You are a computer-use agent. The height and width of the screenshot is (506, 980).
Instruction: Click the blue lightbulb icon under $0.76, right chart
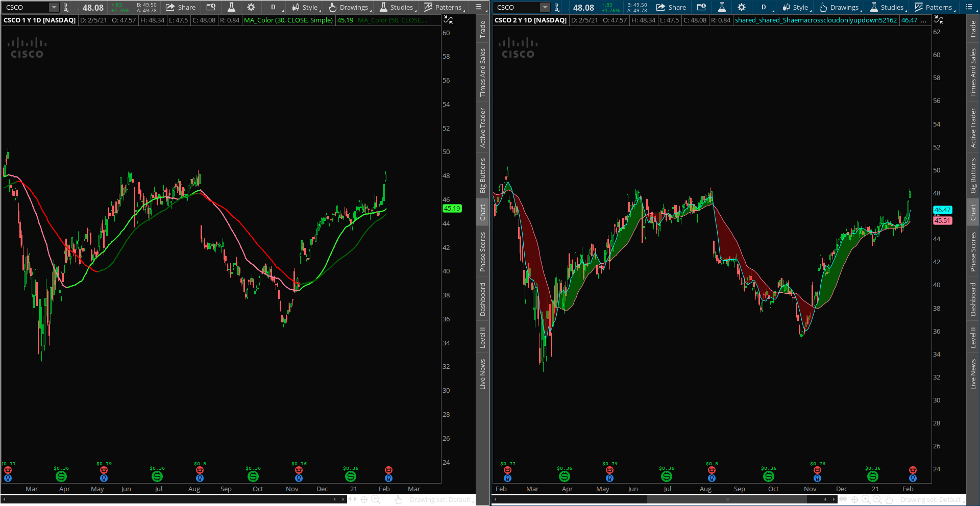click(x=818, y=478)
